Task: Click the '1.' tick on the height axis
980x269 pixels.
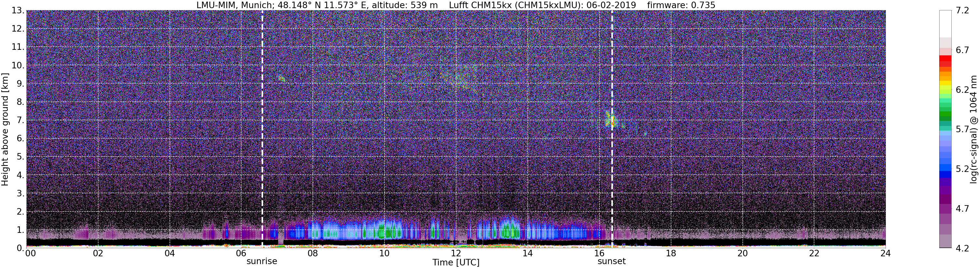Action: (x=21, y=230)
